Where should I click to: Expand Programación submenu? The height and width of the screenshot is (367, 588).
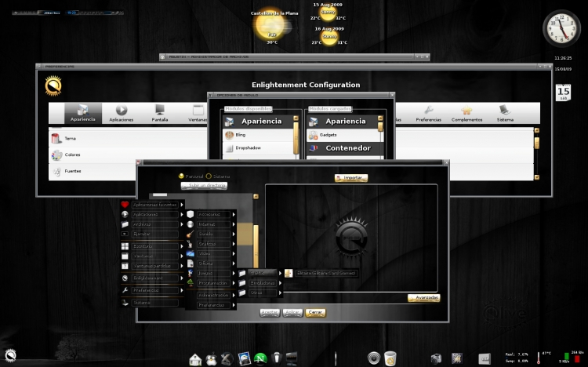pyautogui.click(x=212, y=283)
